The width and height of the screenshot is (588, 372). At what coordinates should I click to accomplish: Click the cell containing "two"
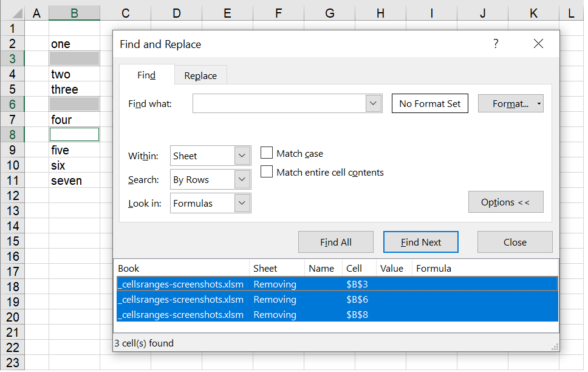click(x=74, y=74)
